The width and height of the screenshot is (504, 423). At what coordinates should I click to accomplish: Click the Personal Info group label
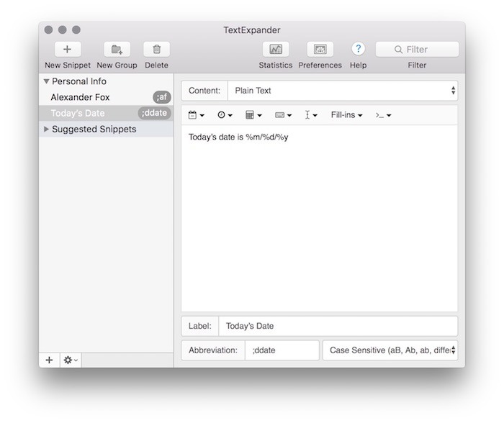pos(79,81)
